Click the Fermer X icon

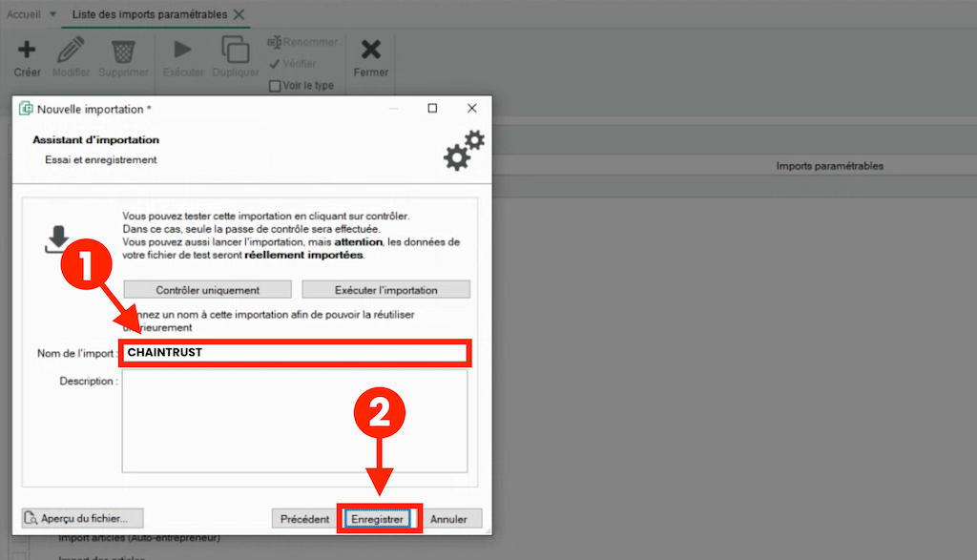pos(371,50)
